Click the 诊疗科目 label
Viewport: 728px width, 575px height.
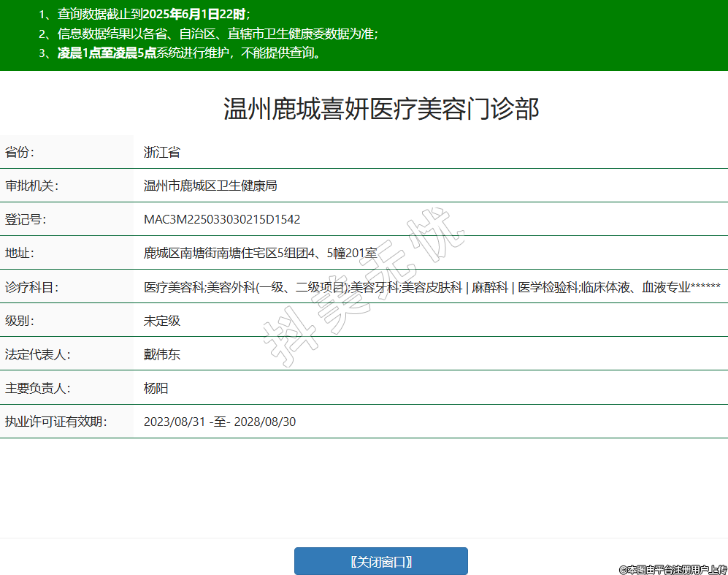click(x=31, y=286)
